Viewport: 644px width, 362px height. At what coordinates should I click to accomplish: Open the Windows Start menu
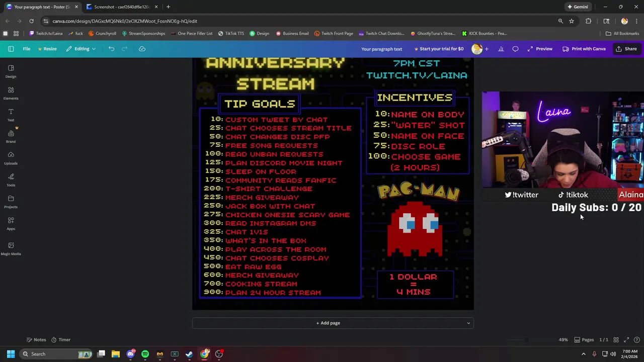pos(11,354)
